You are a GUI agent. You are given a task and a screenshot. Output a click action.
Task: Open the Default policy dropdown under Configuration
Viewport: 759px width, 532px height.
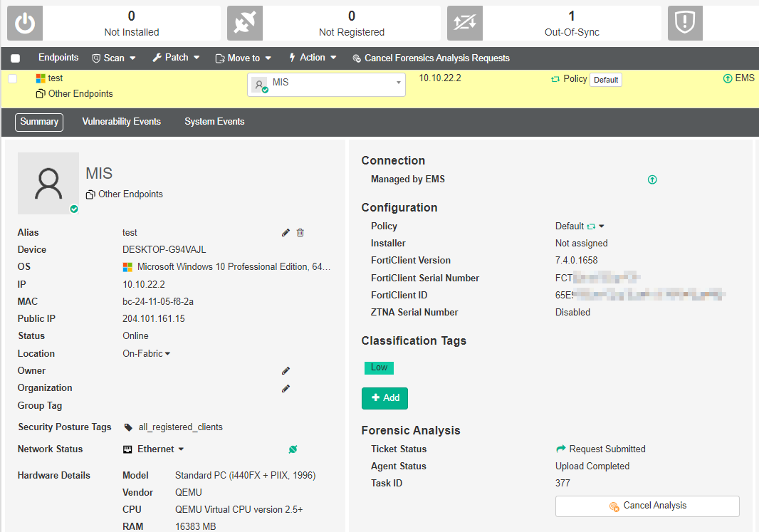(x=575, y=226)
